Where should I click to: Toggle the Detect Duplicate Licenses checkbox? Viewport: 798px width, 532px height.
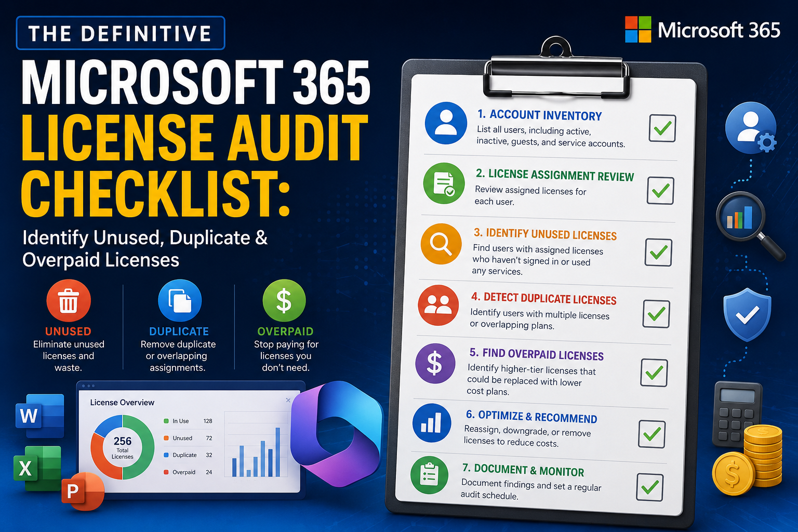point(656,314)
